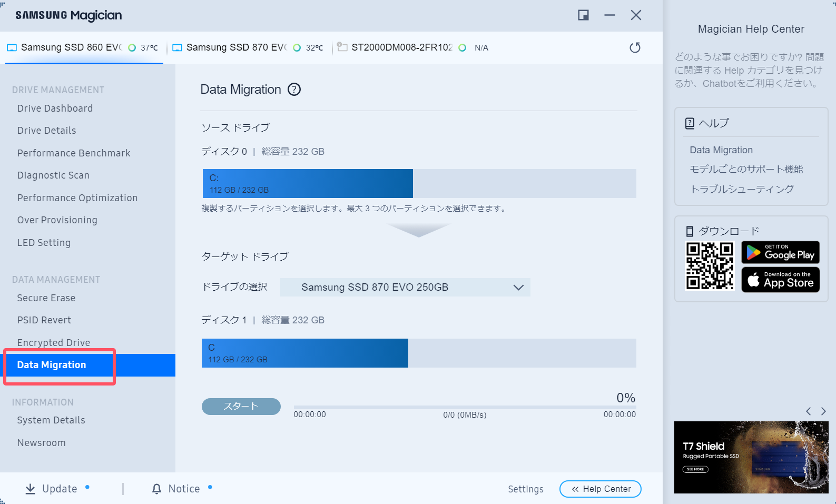836x504 pixels.
Task: Open Data Migration help link
Action: click(721, 150)
